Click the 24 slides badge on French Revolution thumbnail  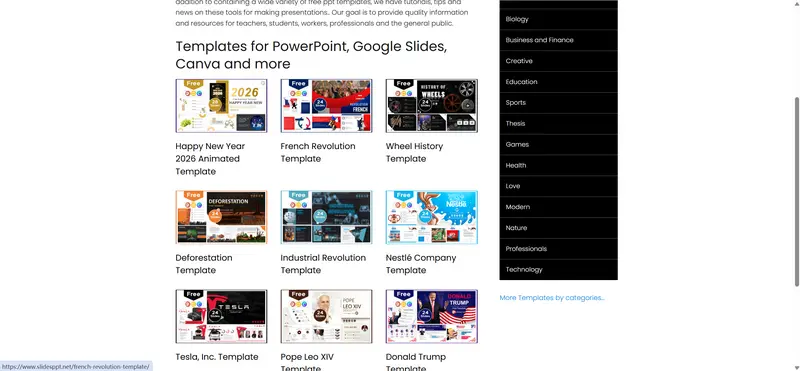click(x=320, y=105)
